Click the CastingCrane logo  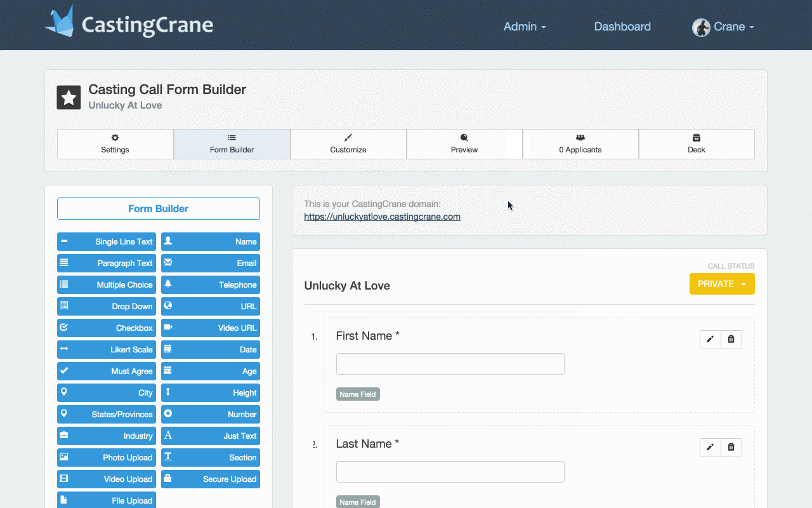click(x=129, y=22)
